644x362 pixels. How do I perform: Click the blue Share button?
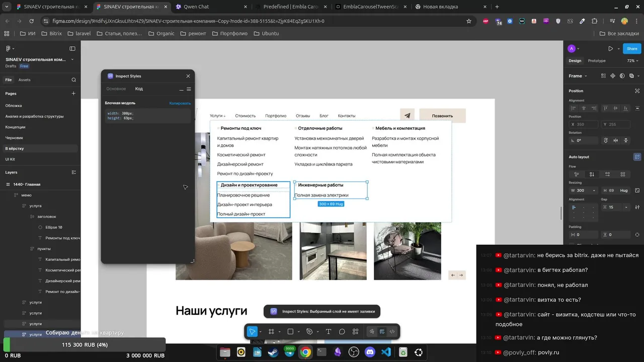(632, 49)
